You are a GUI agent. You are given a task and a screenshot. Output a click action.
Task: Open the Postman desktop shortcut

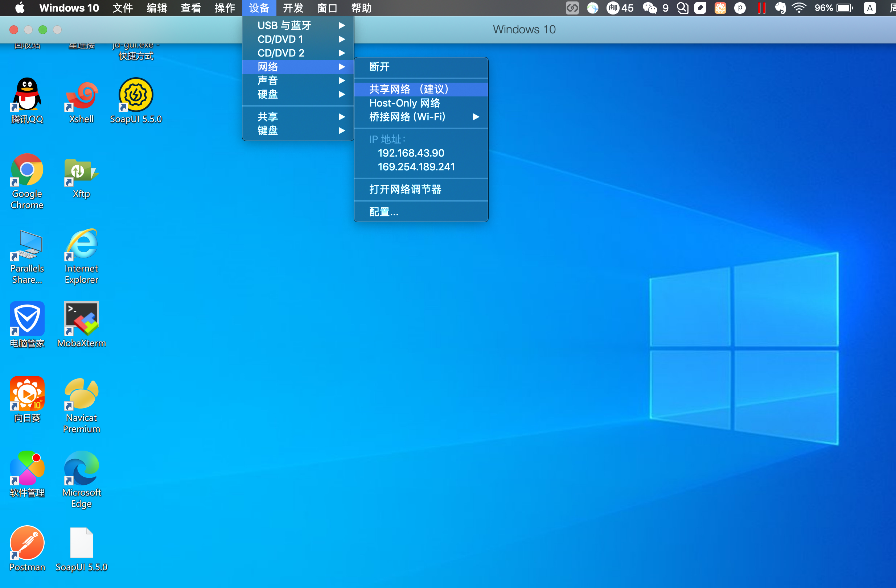(27, 548)
